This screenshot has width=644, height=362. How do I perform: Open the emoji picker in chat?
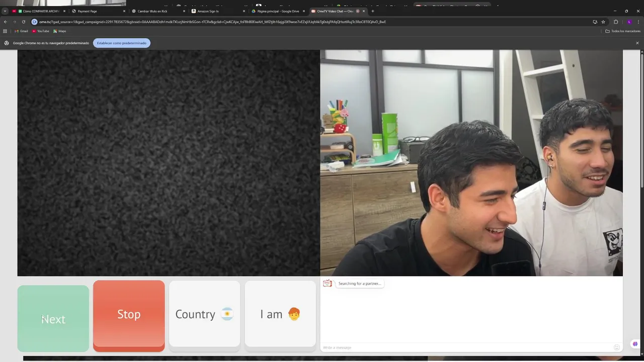pos(616,347)
